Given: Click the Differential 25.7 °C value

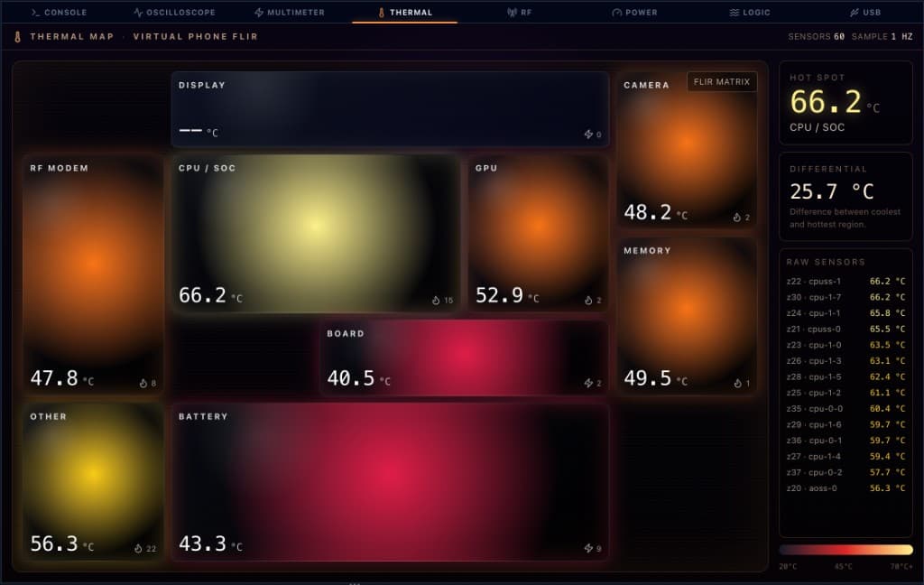Looking at the screenshot, I should pos(831,191).
